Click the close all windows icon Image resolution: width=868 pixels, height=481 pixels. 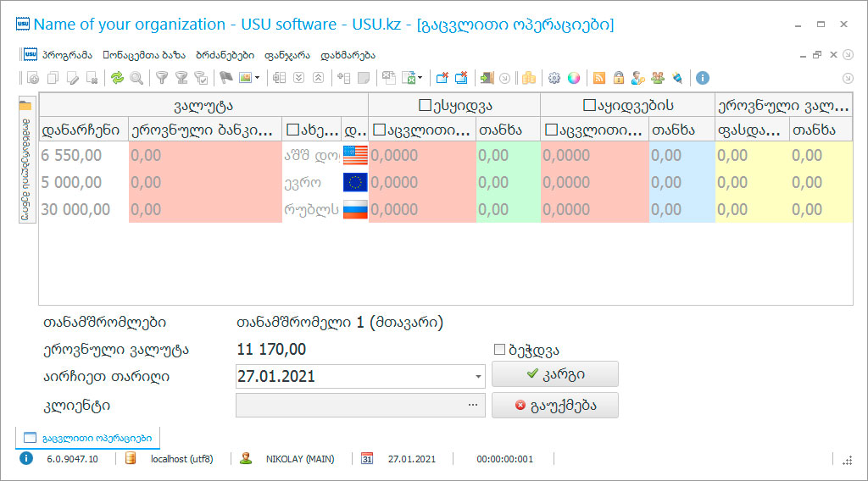pos(461,78)
